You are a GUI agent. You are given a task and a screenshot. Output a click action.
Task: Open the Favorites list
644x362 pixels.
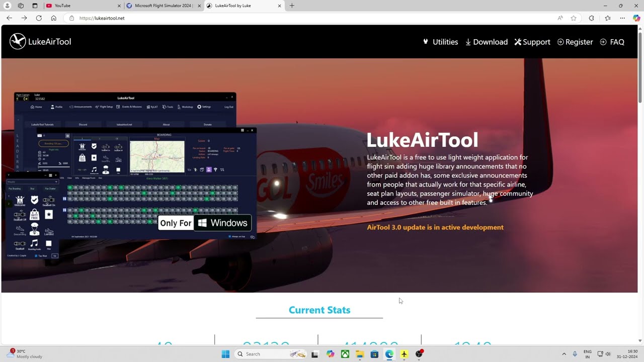pyautogui.click(x=608, y=18)
